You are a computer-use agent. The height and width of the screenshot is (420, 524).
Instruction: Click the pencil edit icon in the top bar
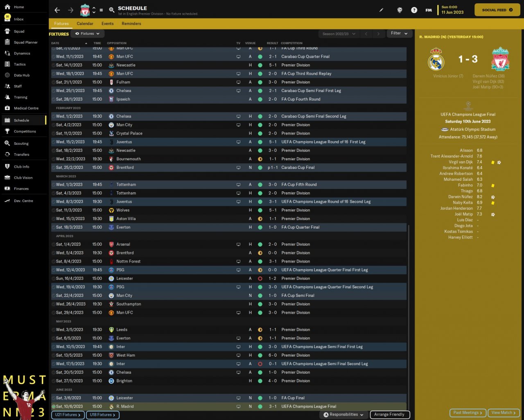[381, 10]
